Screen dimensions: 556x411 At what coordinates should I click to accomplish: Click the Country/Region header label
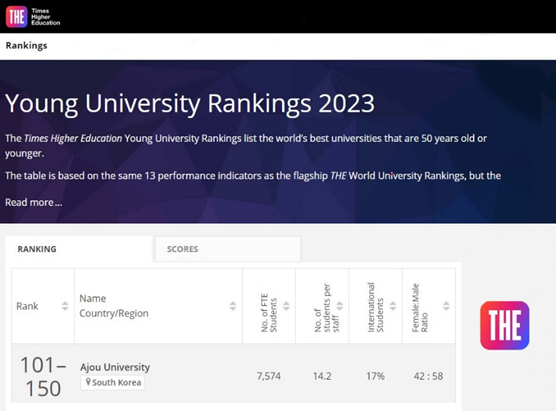click(114, 313)
